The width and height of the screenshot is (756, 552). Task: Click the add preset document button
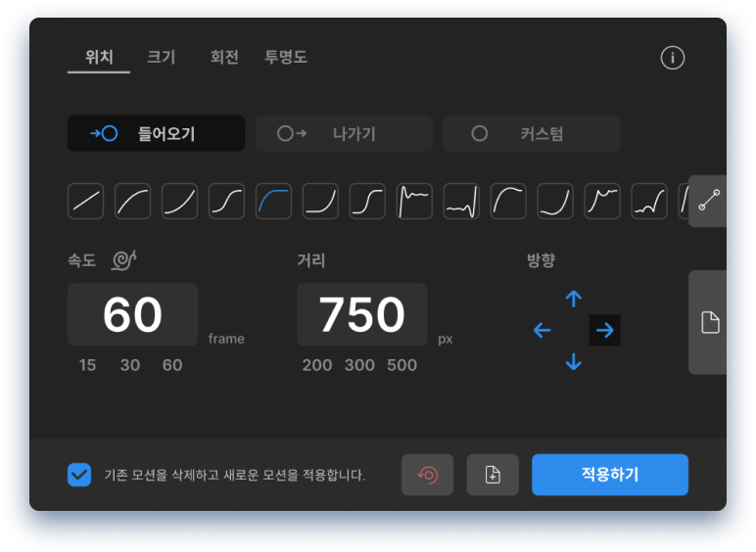click(493, 475)
